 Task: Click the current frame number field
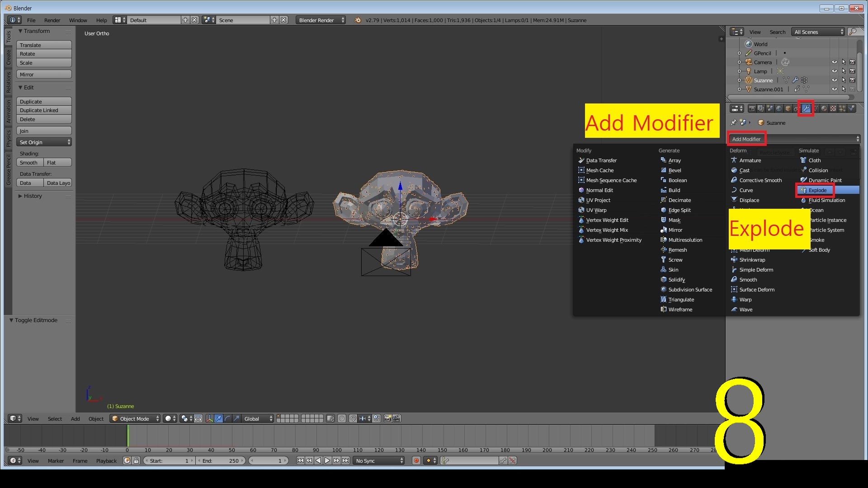pyautogui.click(x=269, y=460)
